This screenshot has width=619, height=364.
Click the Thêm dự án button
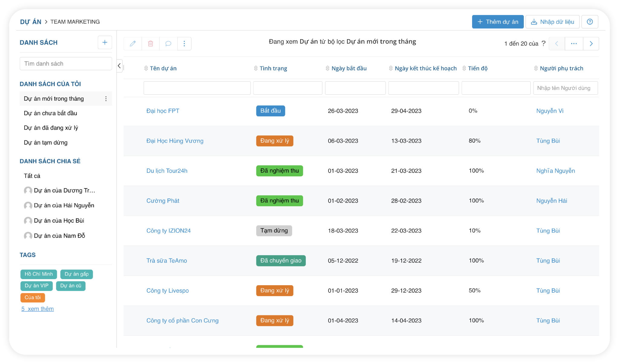point(497,22)
